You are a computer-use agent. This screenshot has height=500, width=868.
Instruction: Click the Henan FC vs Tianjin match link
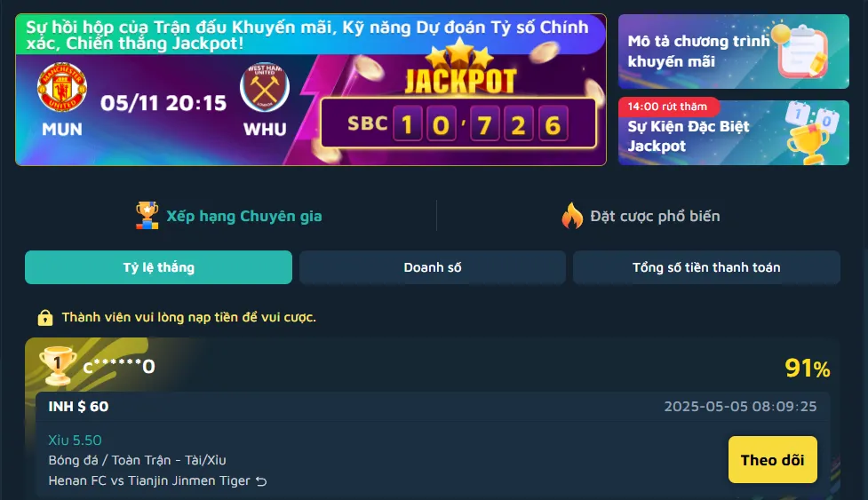tap(149, 480)
